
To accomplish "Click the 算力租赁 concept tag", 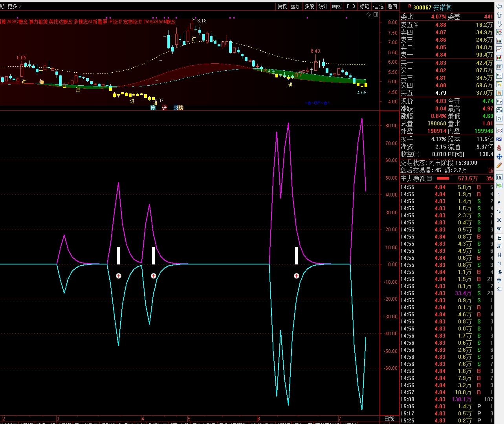I will coord(38,22).
